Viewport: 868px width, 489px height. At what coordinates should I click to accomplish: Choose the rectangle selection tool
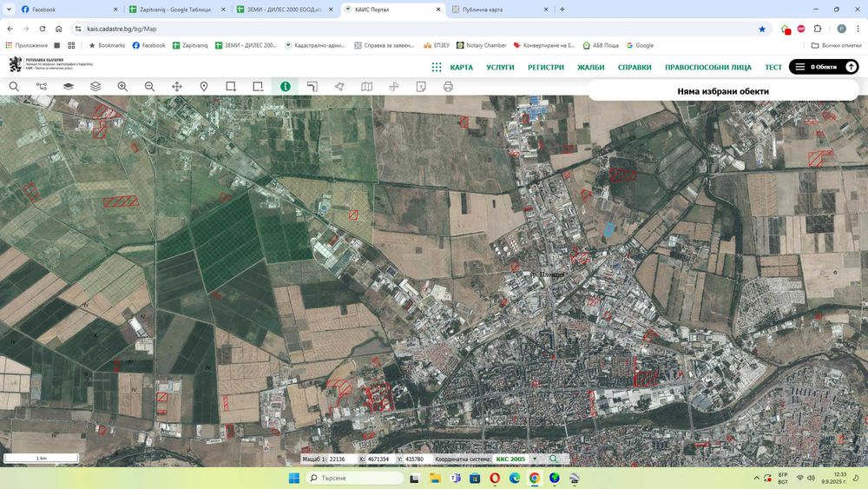click(x=231, y=87)
